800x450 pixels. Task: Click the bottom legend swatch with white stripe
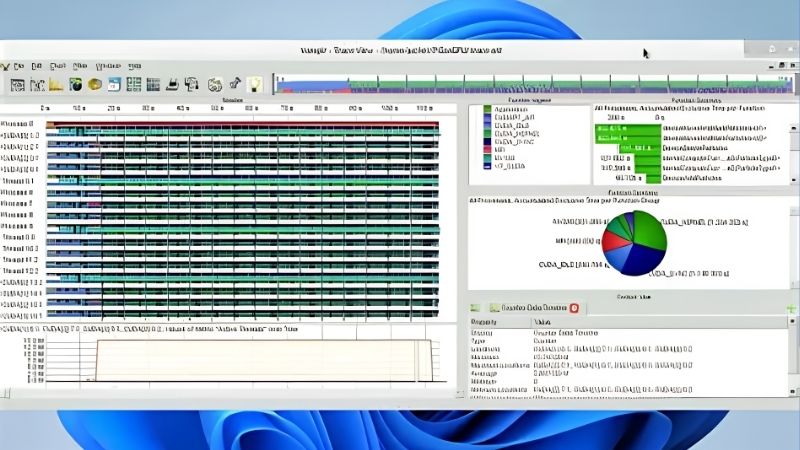coord(487,166)
